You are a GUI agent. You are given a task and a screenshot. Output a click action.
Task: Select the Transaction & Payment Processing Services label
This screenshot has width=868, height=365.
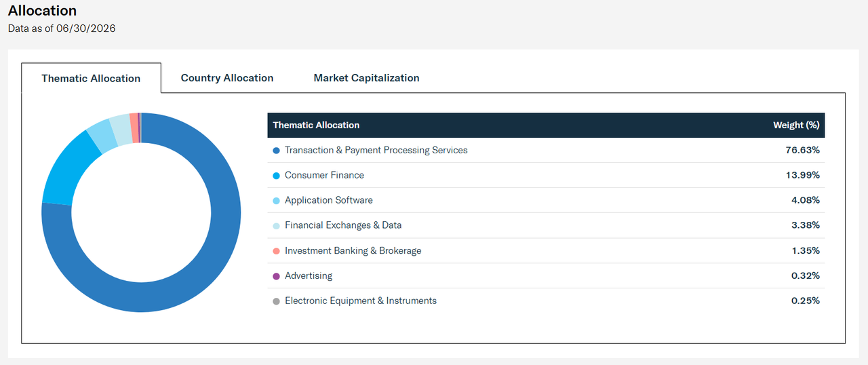click(x=376, y=150)
